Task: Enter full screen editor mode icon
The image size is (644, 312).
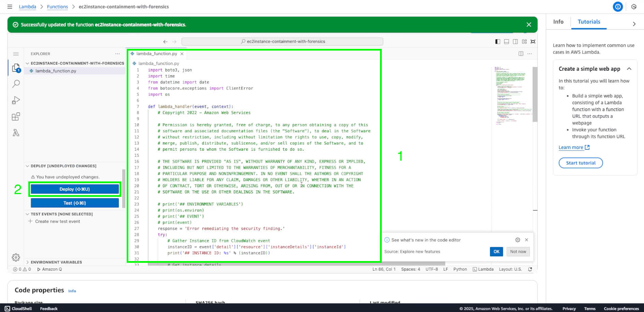Action: tap(533, 42)
